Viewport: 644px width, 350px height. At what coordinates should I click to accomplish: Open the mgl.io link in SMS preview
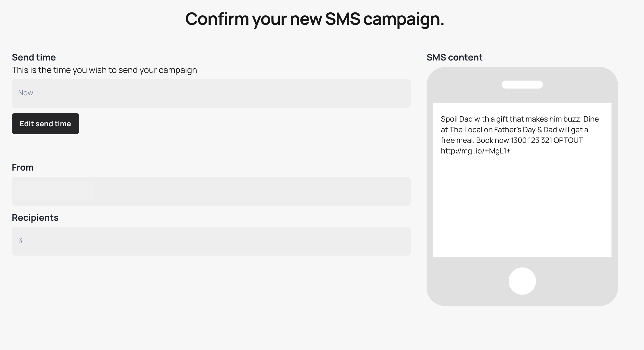click(x=476, y=151)
